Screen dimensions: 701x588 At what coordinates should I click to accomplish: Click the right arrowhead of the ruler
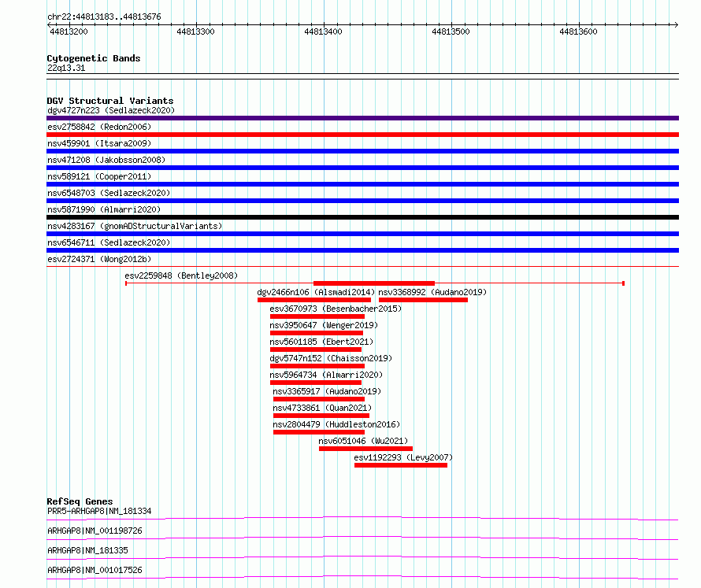(677, 24)
